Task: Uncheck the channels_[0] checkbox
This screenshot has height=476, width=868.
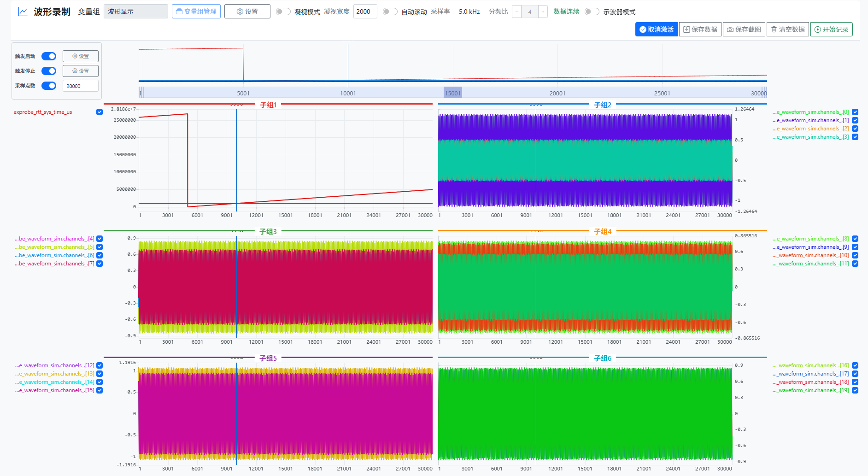Action: click(x=855, y=112)
